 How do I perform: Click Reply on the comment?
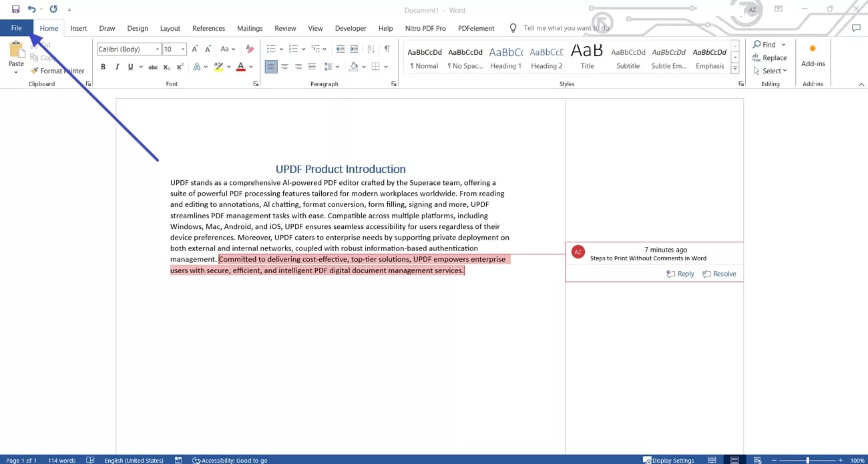[680, 274]
